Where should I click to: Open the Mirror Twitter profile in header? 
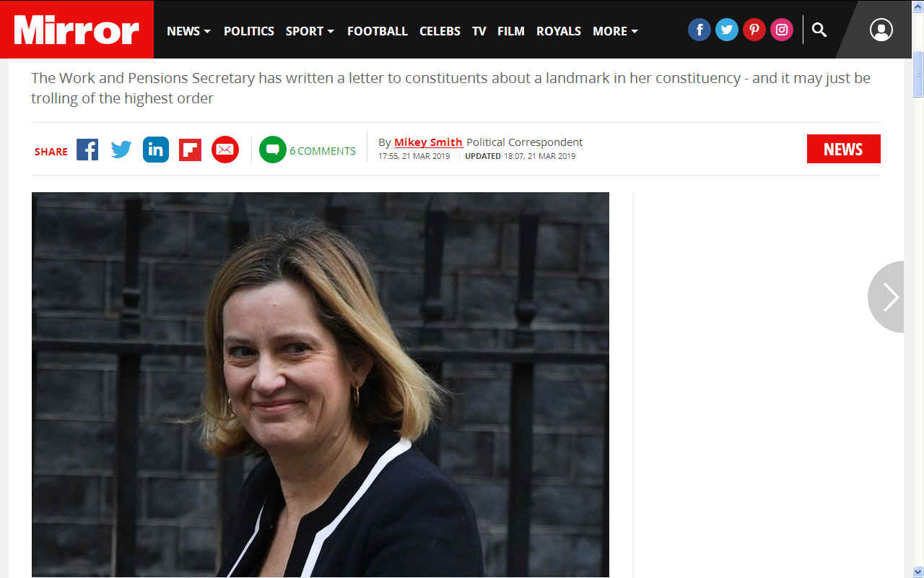tap(727, 30)
